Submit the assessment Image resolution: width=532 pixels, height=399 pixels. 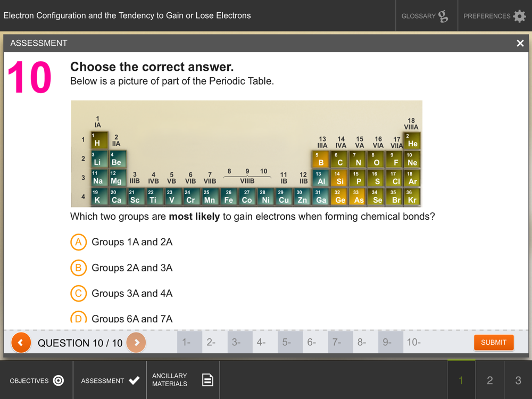point(494,342)
